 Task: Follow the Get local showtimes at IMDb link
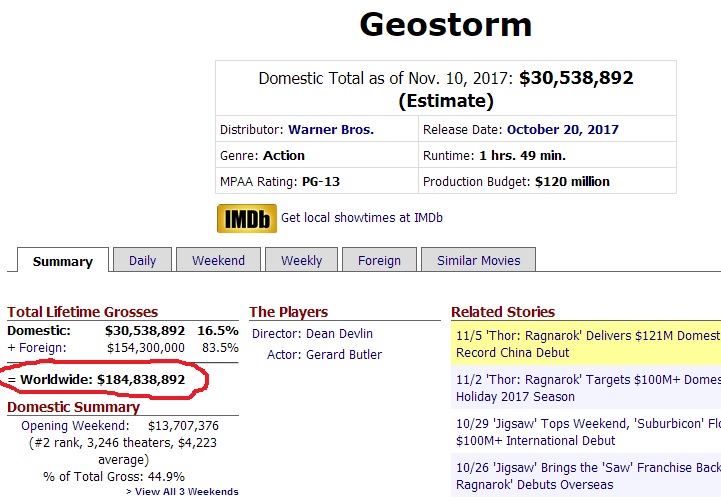pos(362,217)
